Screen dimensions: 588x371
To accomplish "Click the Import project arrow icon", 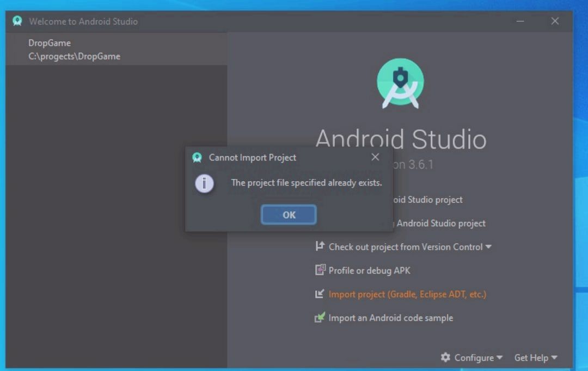I will coord(320,294).
